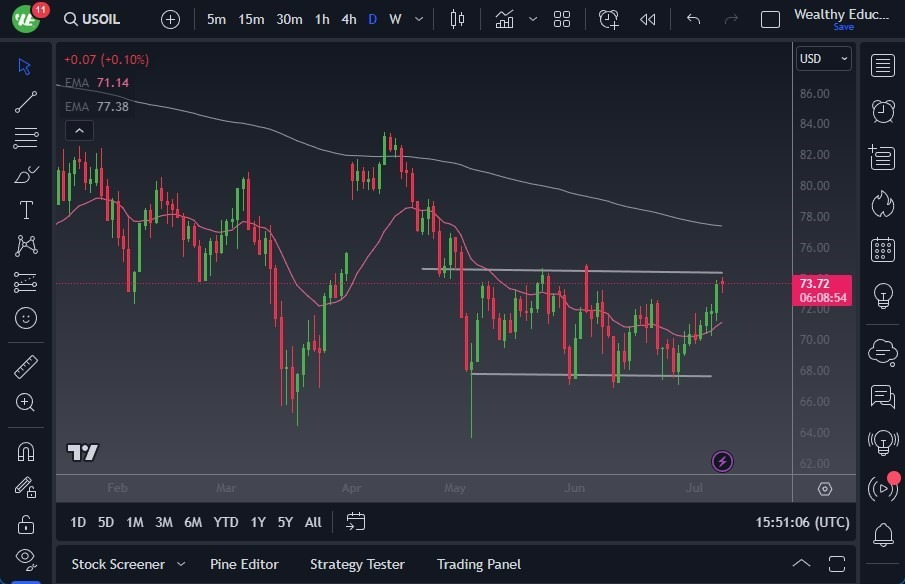
Task: Open the alerts clock icon in right sidebar
Action: click(x=882, y=111)
